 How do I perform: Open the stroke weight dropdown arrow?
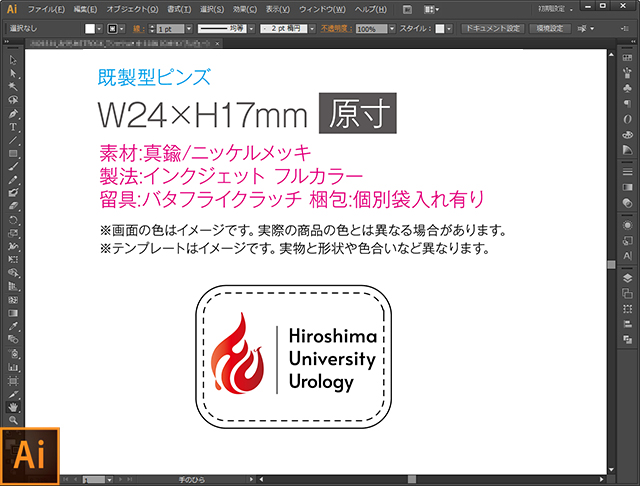189,29
